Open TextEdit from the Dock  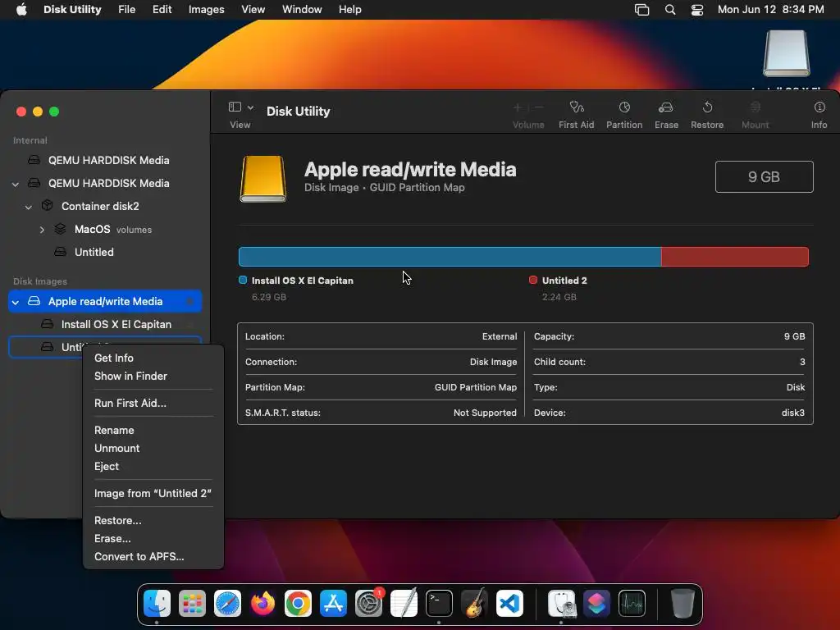tap(404, 604)
